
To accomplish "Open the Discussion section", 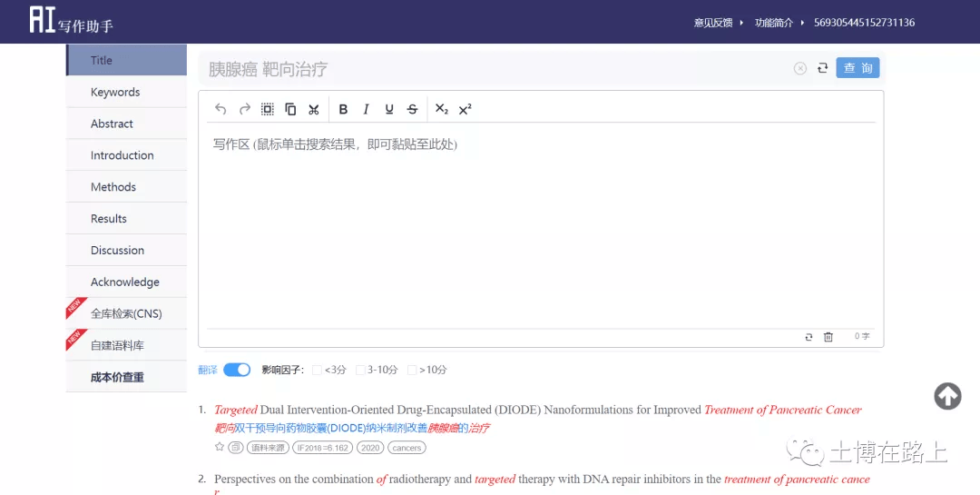I will point(126,251).
